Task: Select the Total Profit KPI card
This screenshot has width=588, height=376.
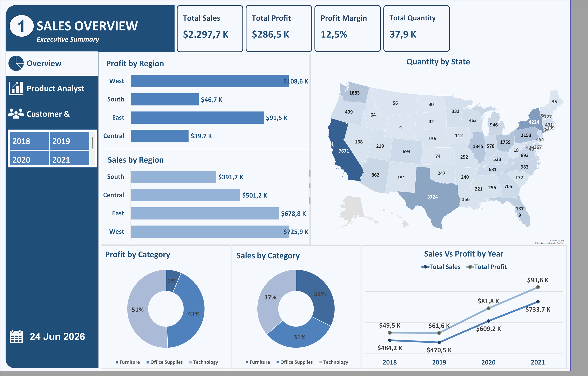Action: tap(279, 29)
